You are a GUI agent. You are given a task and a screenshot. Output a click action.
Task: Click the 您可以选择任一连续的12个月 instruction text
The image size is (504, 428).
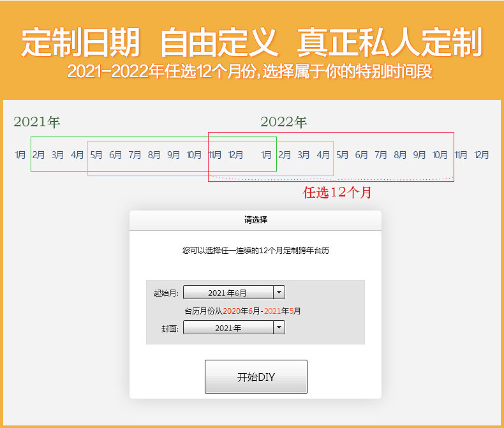256,250
